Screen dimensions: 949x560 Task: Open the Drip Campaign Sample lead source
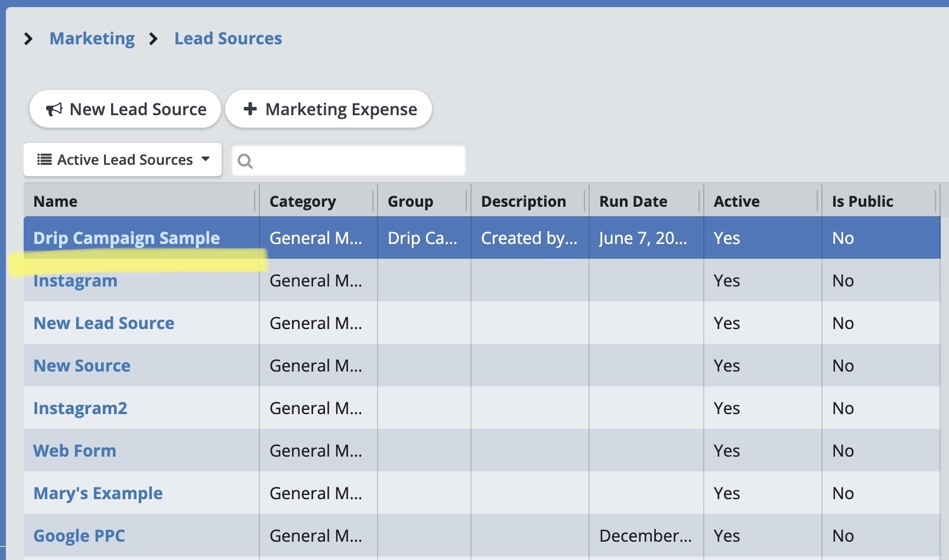[x=126, y=238]
